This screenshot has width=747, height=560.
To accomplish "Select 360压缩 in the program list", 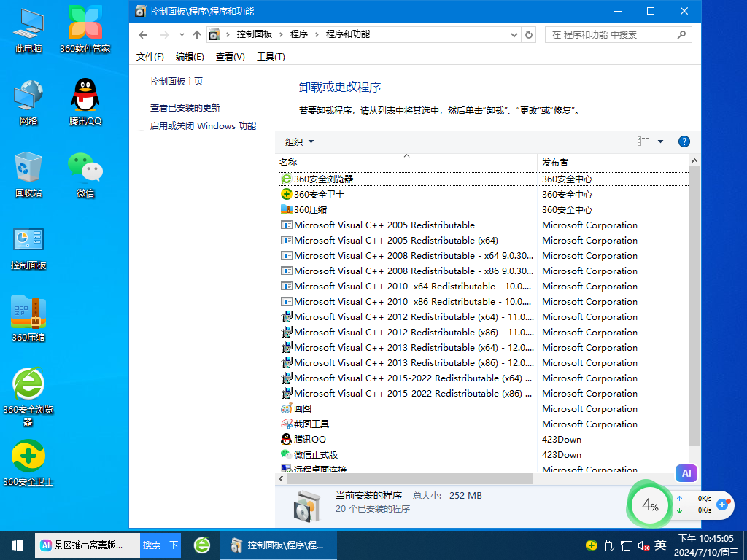I will (x=310, y=209).
